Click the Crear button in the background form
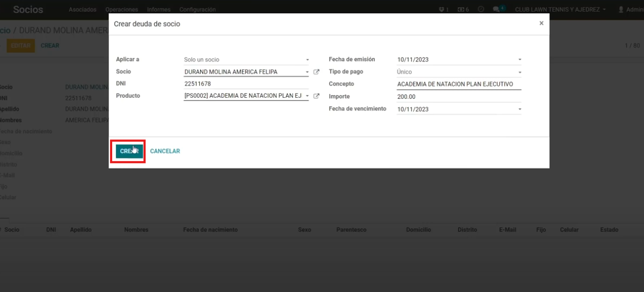Image resolution: width=644 pixels, height=292 pixels. (x=50, y=46)
